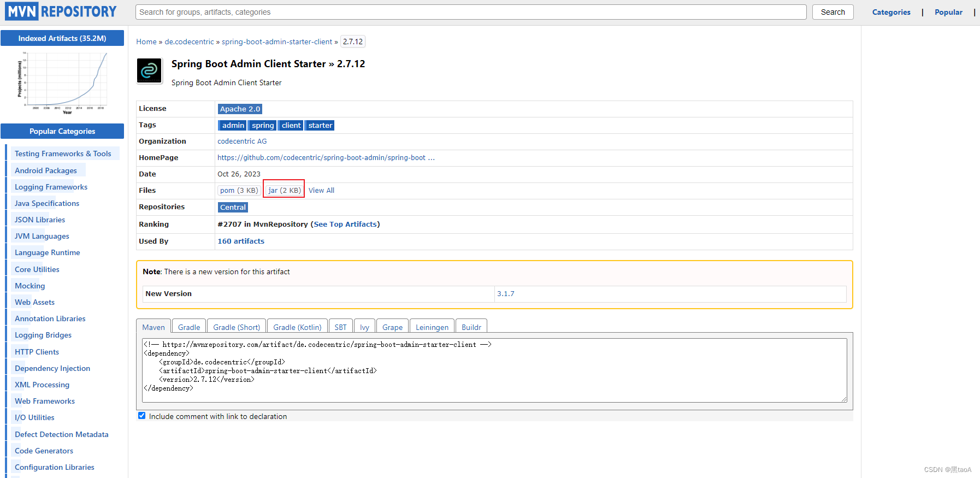980x478 pixels.
Task: Click the MVN Repository logo
Action: coord(61,11)
